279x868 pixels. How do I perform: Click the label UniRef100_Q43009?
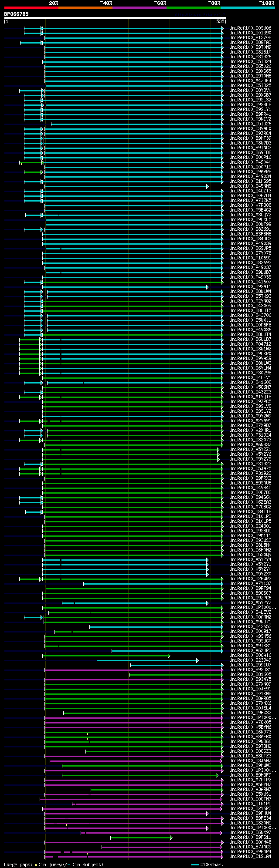coord(250,306)
